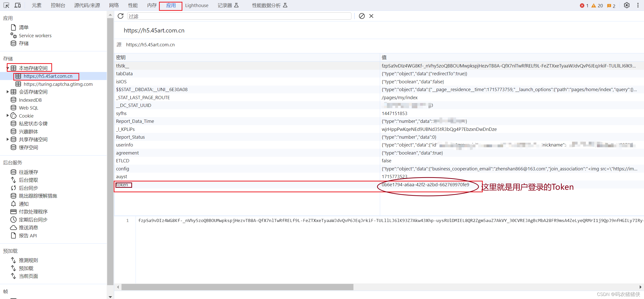
Task: Switch to the Lighthouse tab
Action: tap(196, 5)
